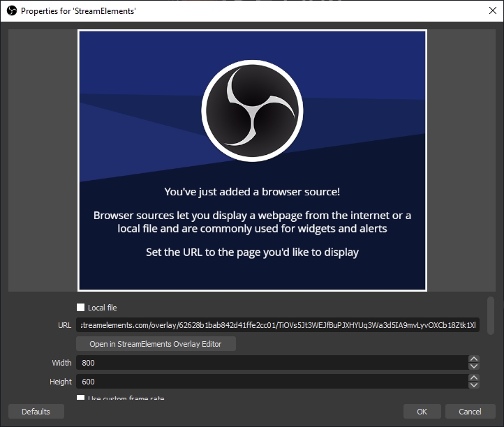Click the browser source preview image
Screen dimensions: 504x427
(252, 160)
